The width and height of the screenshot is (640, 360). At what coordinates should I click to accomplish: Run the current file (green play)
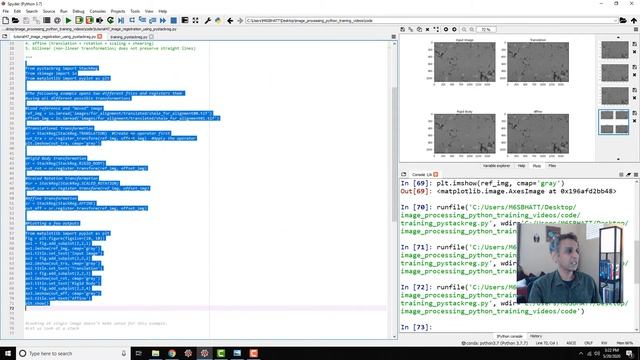click(68, 20)
